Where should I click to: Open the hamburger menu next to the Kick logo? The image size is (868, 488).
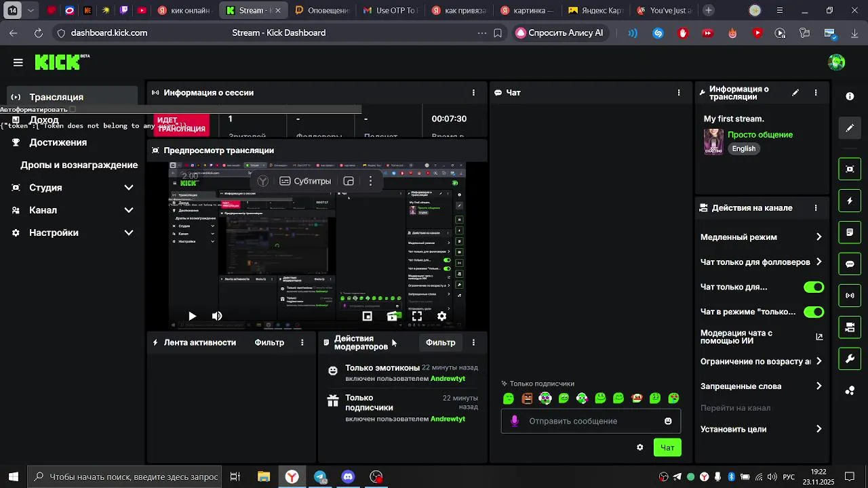click(18, 62)
